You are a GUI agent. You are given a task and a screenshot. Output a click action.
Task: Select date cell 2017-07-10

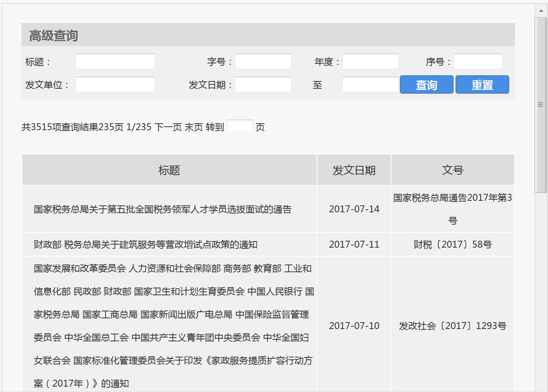354,326
